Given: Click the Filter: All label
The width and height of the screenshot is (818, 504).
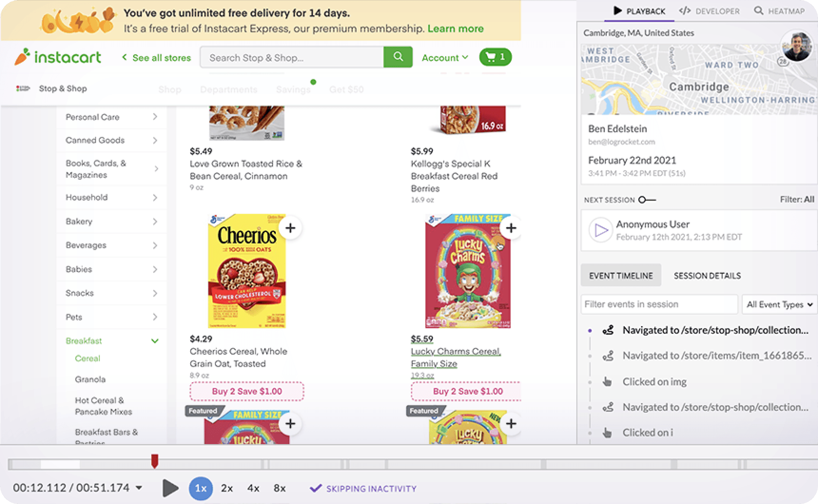Looking at the screenshot, I should coord(797,199).
